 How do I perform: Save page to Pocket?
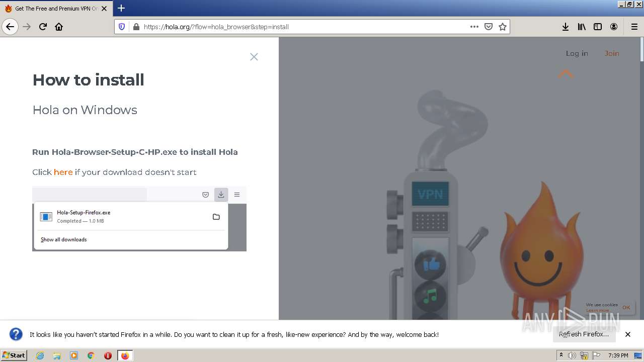[x=488, y=27]
